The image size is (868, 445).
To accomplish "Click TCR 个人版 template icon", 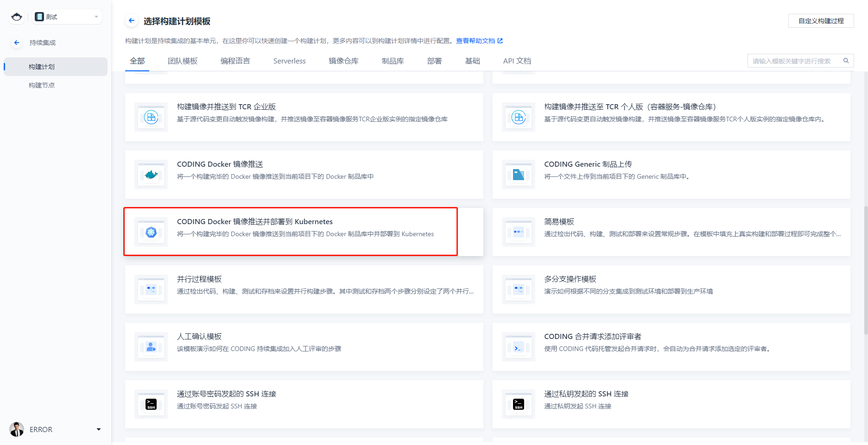I will (x=519, y=117).
